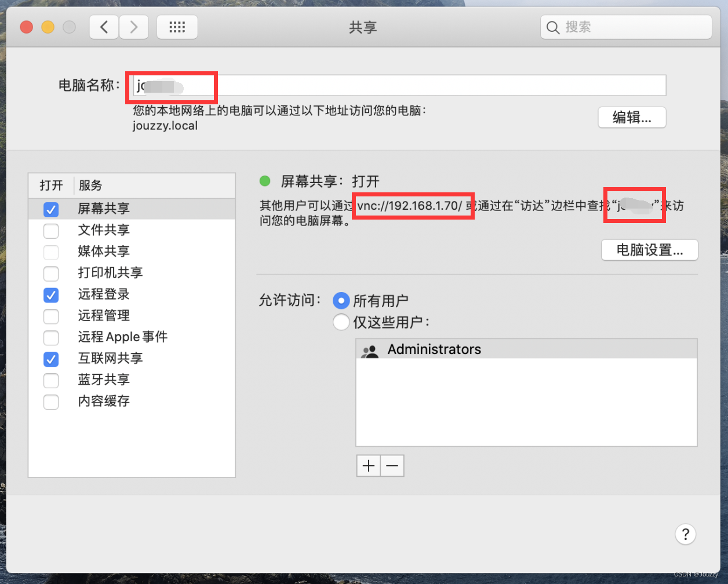Click the search magnifier icon
The image size is (728, 584).
point(552,27)
